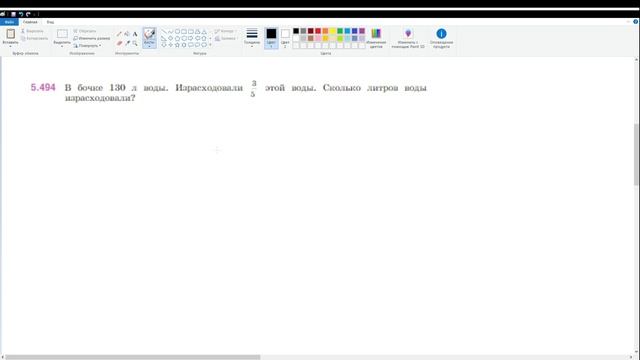Click the Paste (Вставить) clipboard icon
This screenshot has width=640, height=360.
point(10,33)
